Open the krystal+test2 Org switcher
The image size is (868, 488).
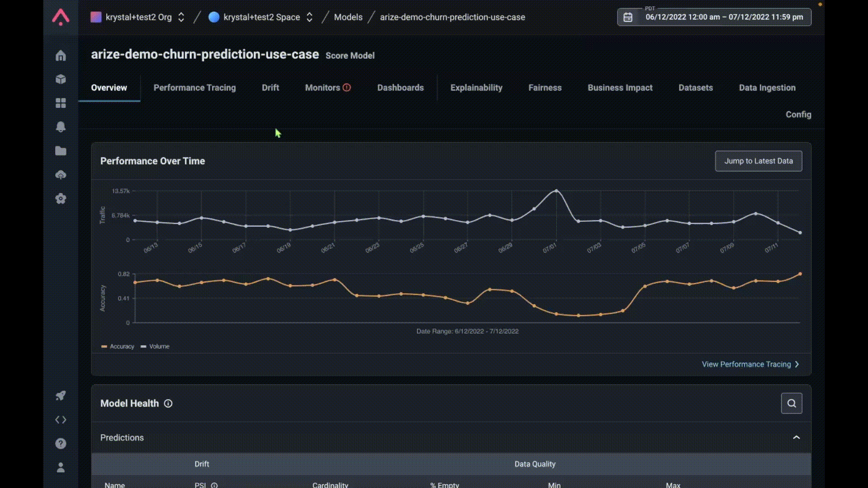pos(138,17)
